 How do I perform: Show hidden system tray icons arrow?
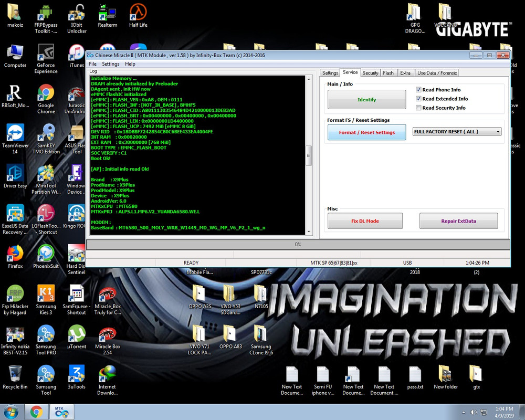point(464,412)
